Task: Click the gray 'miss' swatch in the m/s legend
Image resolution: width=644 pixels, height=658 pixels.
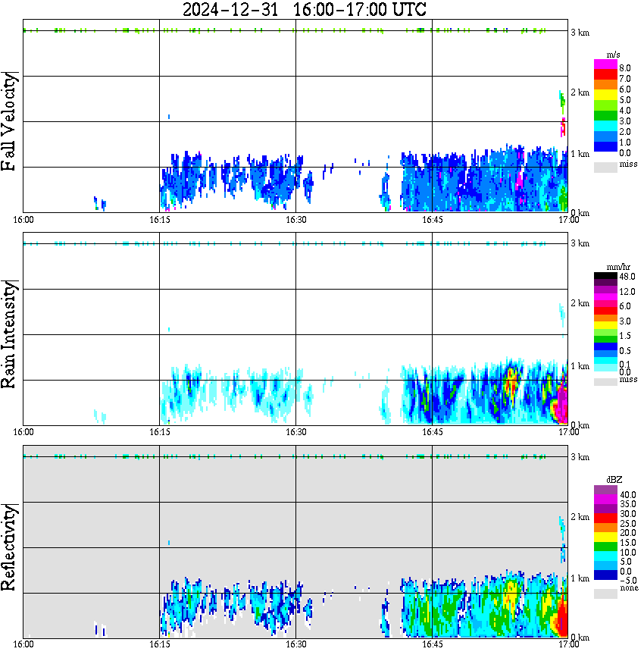Action: click(605, 167)
